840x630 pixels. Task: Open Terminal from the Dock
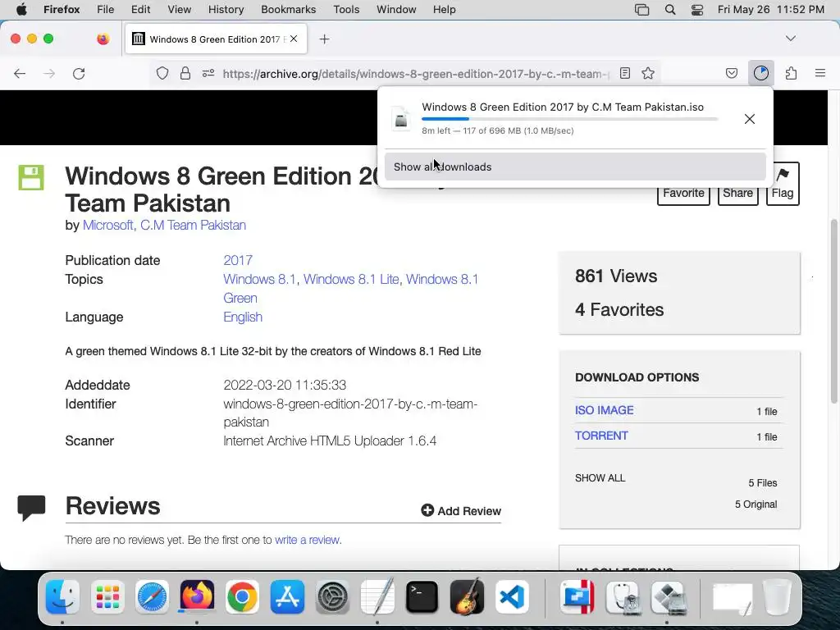coord(422,597)
